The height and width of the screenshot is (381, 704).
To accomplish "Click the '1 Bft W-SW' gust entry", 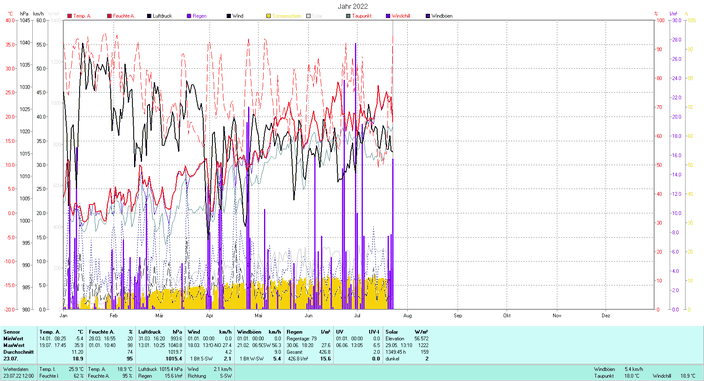I will pyautogui.click(x=251, y=359).
